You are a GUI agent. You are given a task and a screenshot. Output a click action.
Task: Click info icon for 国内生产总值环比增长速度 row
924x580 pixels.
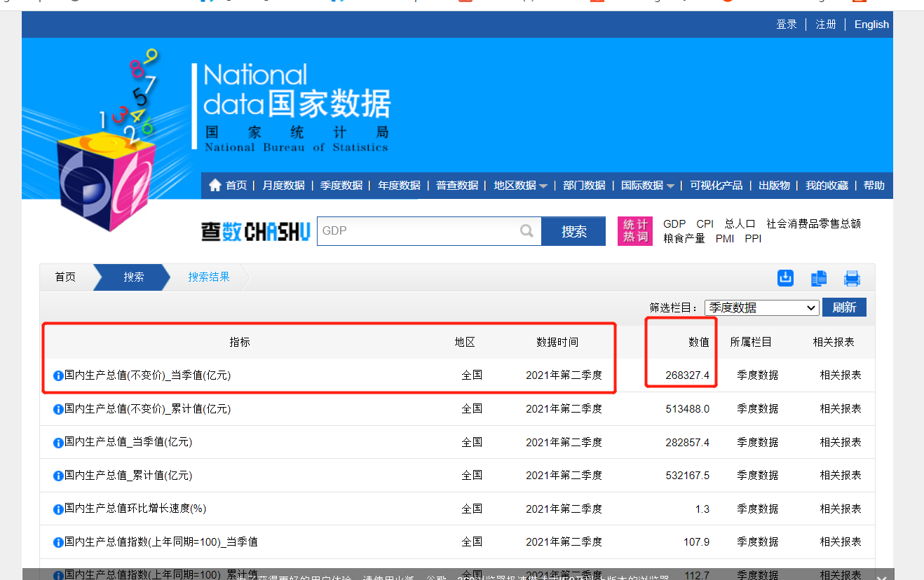click(x=58, y=509)
